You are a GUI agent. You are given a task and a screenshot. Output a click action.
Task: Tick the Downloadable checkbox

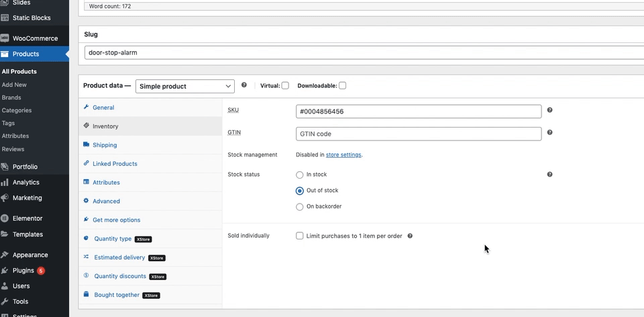343,86
